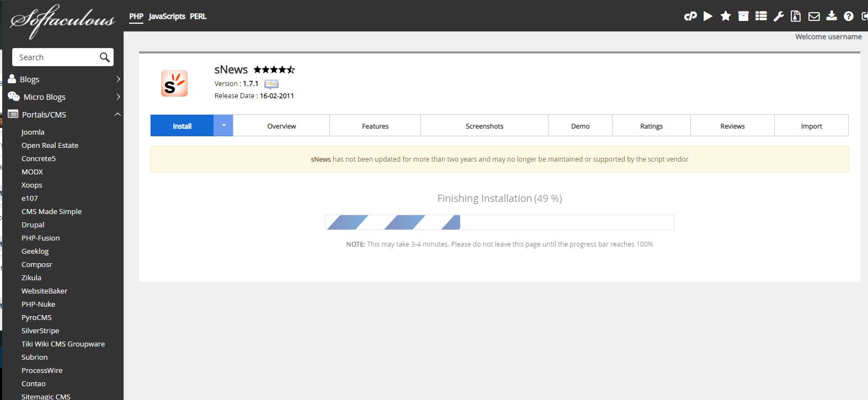Open the Overview tab

click(281, 126)
